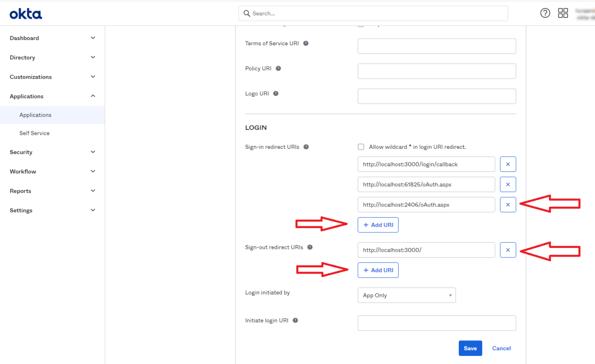Click the Logo URI help icon

coord(276,93)
